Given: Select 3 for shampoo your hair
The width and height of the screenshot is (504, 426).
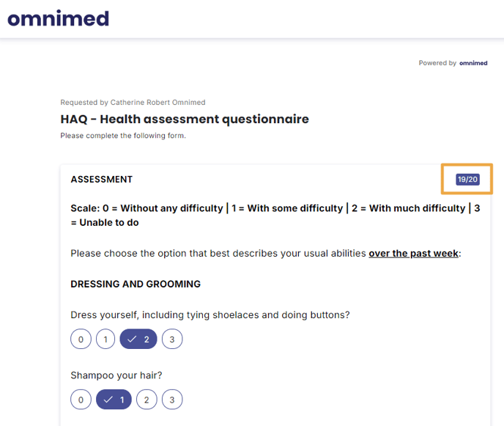Looking at the screenshot, I should click(172, 400).
